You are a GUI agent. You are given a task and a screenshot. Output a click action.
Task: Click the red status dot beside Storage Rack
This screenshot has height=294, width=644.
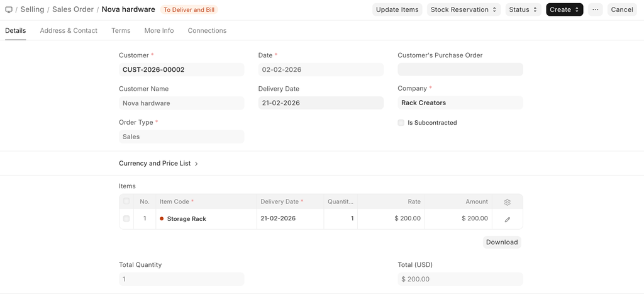(162, 219)
